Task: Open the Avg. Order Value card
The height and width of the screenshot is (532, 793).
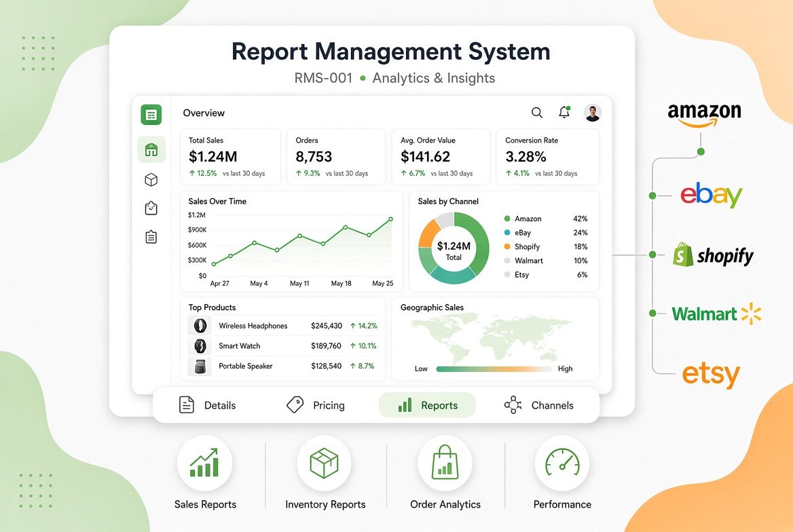Action: (441, 157)
